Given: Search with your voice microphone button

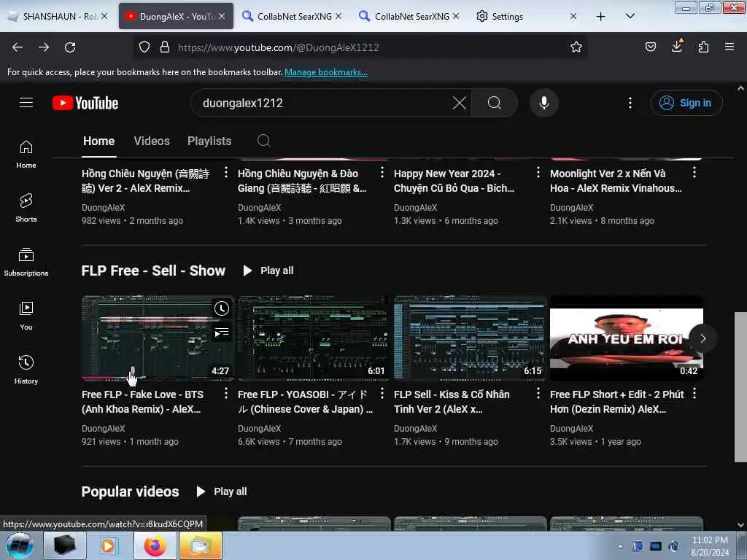Looking at the screenshot, I should point(544,103).
